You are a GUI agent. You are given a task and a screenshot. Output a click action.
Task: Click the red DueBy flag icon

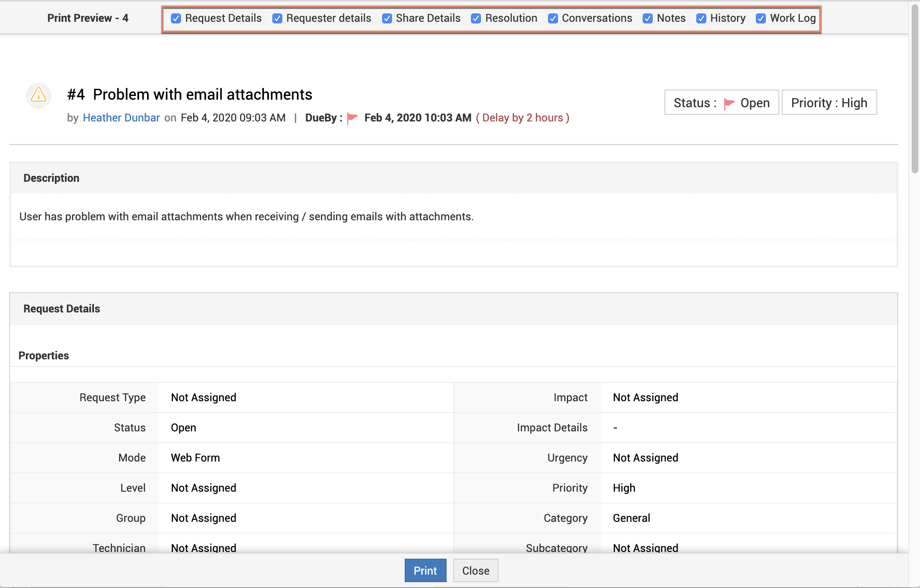pyautogui.click(x=352, y=118)
